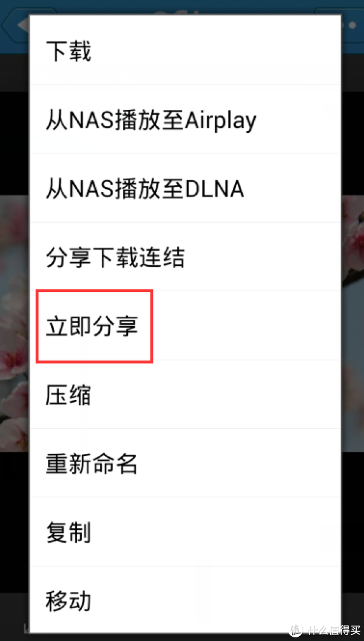Start the Airplay streaming entry
Screen dimensions: 364x641
tap(184, 120)
